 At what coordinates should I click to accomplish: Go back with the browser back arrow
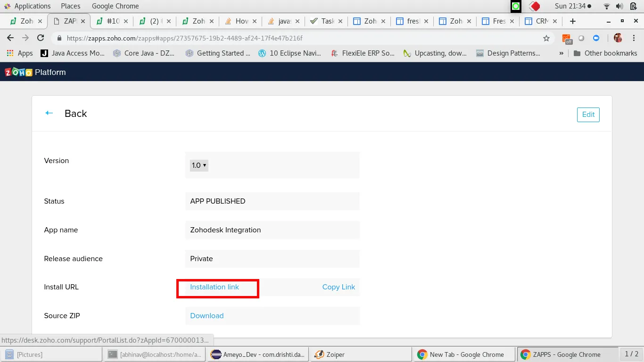(x=10, y=38)
